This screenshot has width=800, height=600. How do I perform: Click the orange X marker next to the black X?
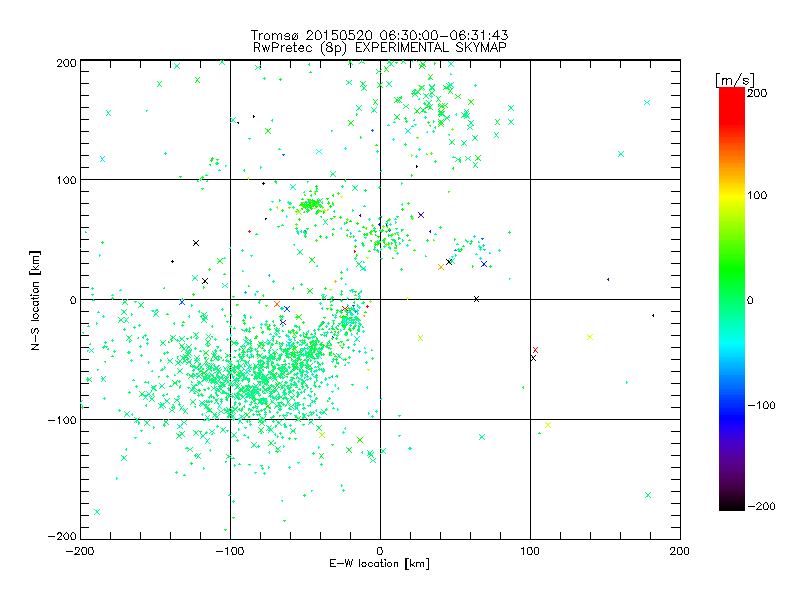[441, 267]
